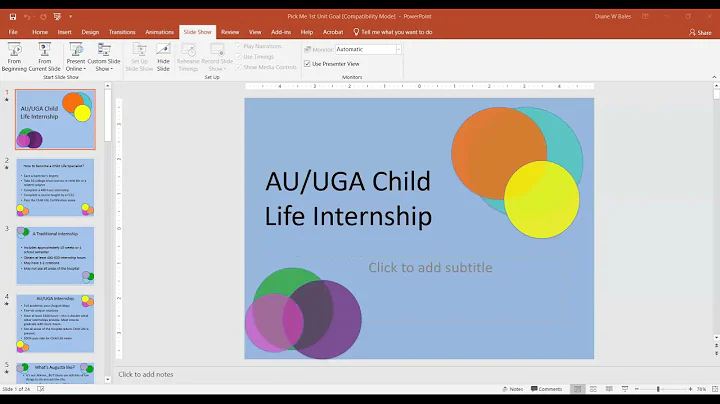
Task: Switch to the Review tab
Action: 230,32
